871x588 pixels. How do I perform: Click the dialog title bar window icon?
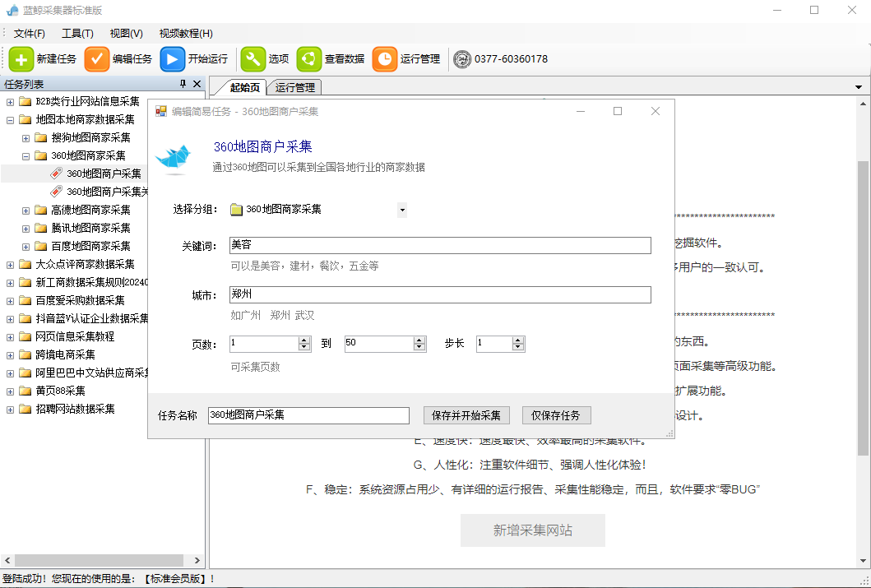[x=161, y=112]
